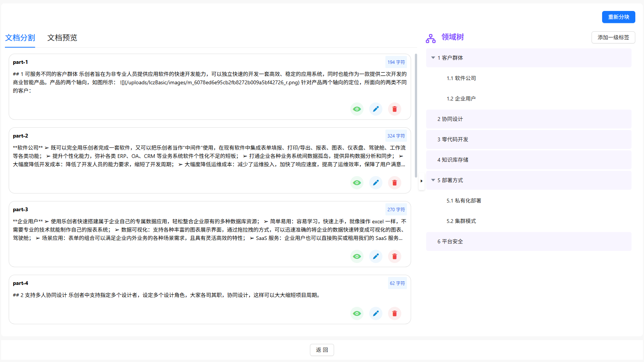
Task: Delete part-2 using the red trash icon
Action: point(394,183)
